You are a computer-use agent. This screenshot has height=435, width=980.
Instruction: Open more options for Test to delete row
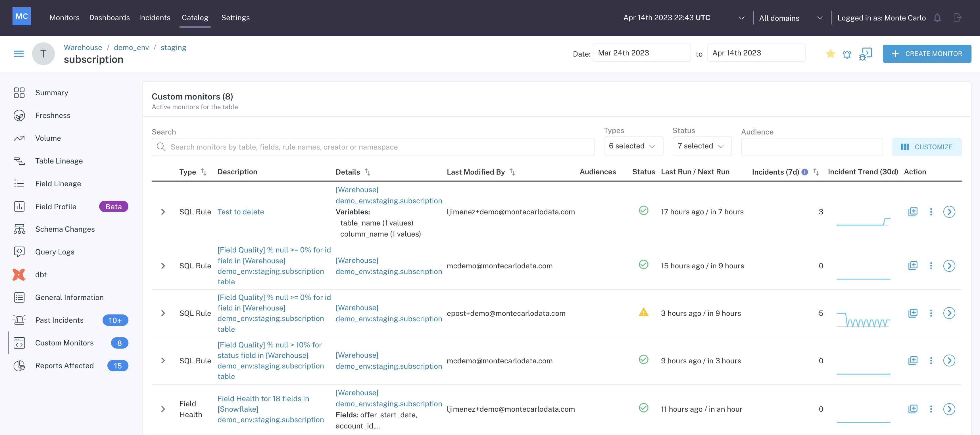point(931,212)
